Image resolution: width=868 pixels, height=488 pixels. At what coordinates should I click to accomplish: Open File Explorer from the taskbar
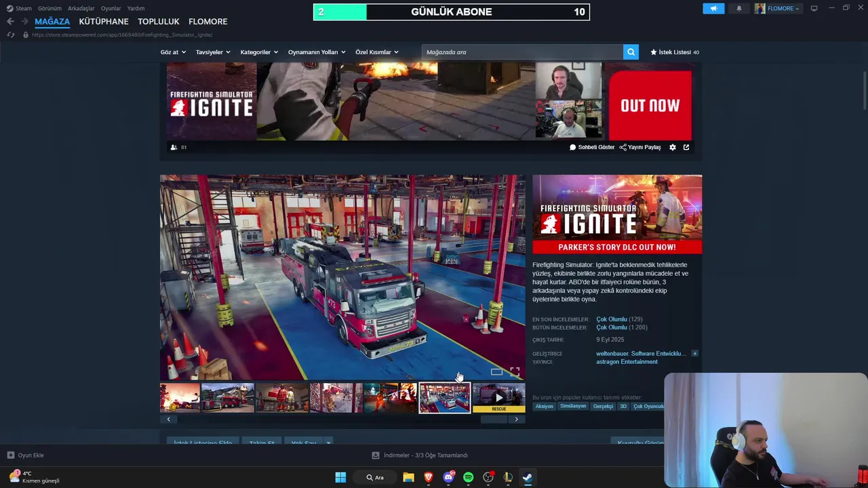tap(408, 477)
